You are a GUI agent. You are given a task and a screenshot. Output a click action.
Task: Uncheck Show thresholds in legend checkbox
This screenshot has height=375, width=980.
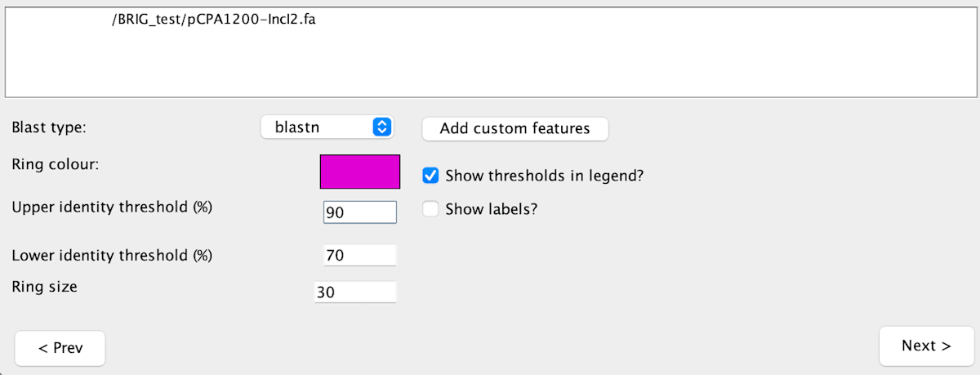[x=431, y=175]
